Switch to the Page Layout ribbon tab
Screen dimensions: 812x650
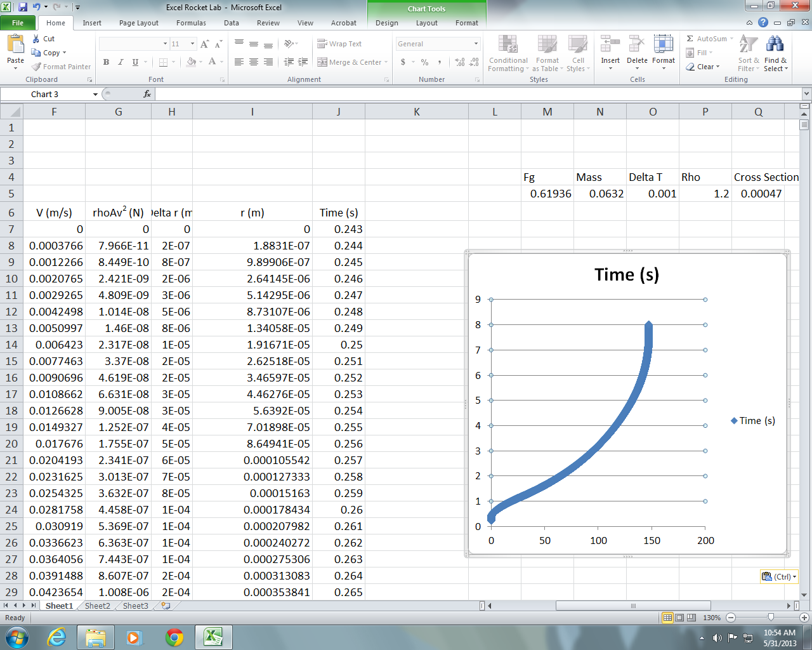pos(139,23)
